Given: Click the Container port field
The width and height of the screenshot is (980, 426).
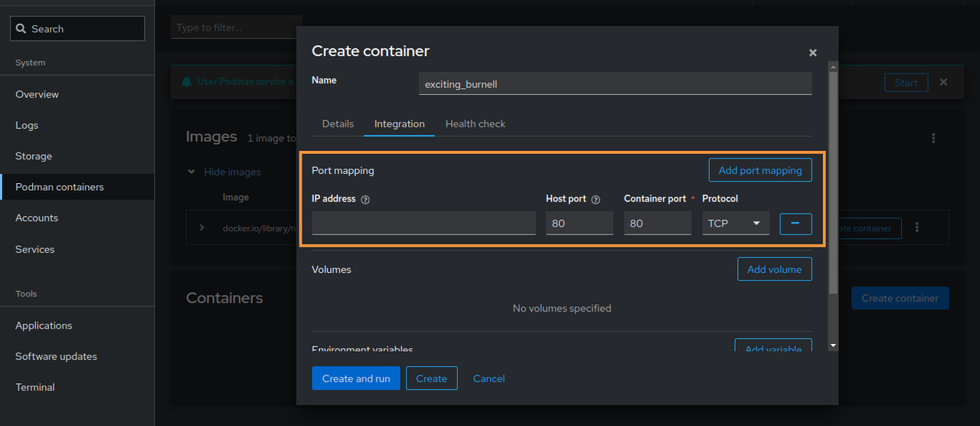Looking at the screenshot, I should click(658, 223).
